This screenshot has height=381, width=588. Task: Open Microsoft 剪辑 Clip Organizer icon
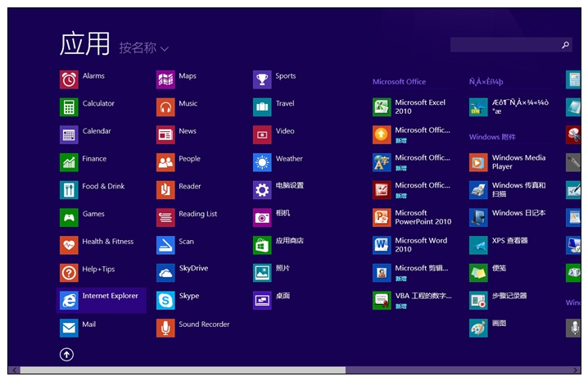(x=382, y=273)
